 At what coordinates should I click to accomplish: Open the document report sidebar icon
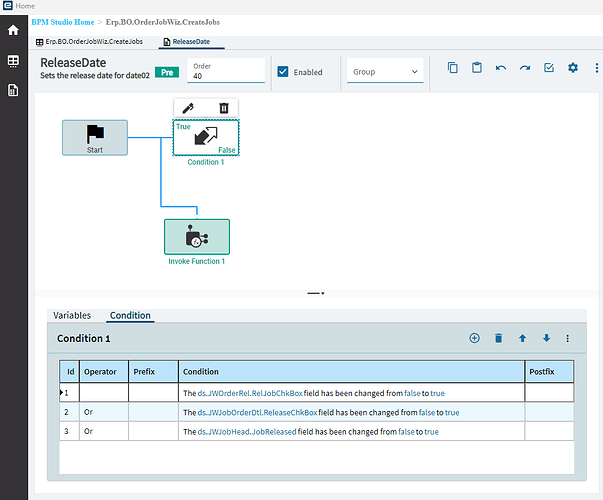tap(13, 90)
